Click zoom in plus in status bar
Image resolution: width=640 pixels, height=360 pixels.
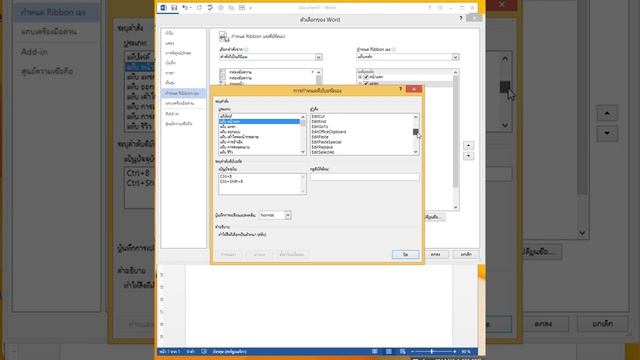point(455,351)
